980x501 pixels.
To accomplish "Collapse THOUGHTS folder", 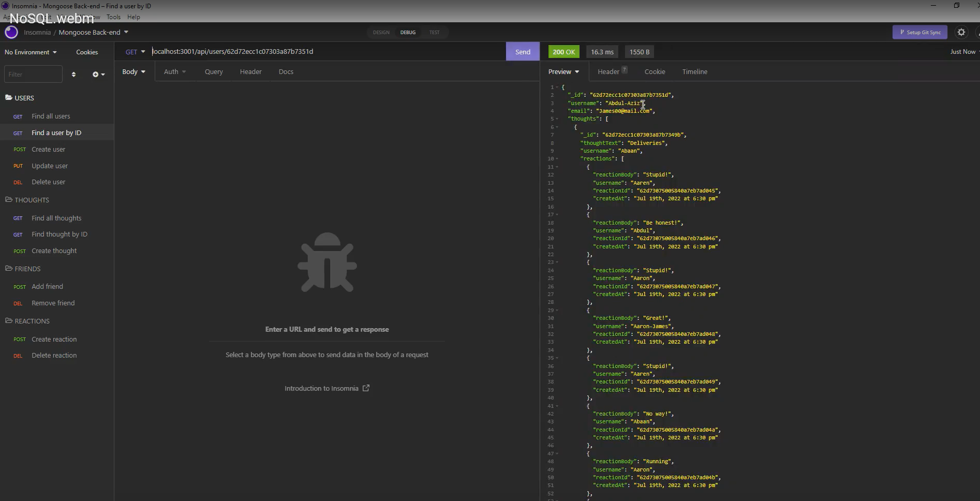I will [27, 200].
